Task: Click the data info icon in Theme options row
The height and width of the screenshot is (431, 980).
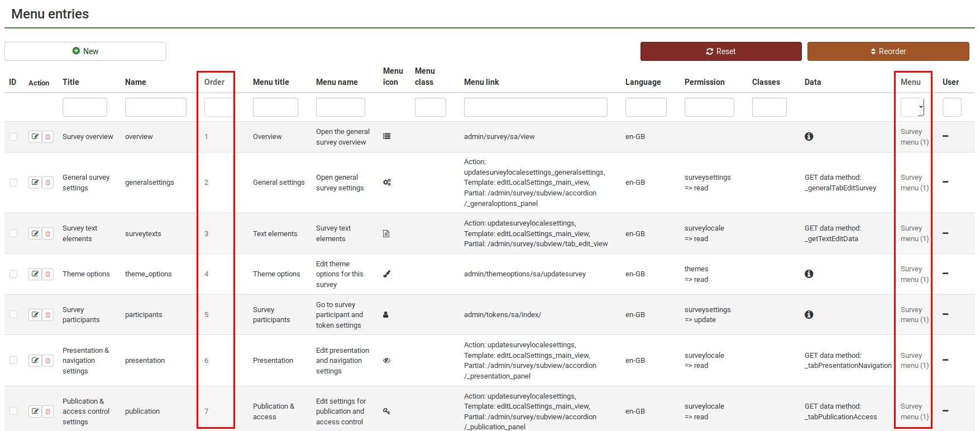Action: tap(809, 274)
